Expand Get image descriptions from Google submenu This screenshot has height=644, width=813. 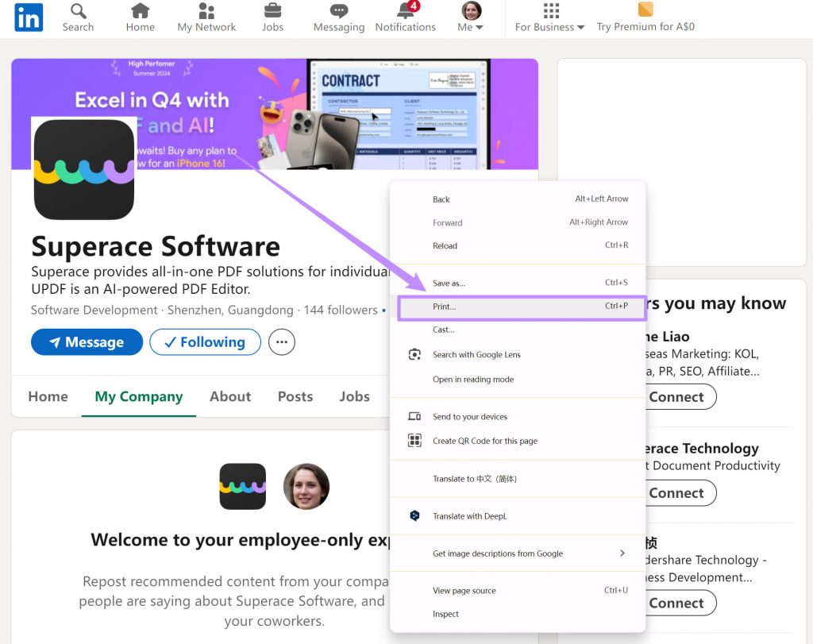(496, 553)
